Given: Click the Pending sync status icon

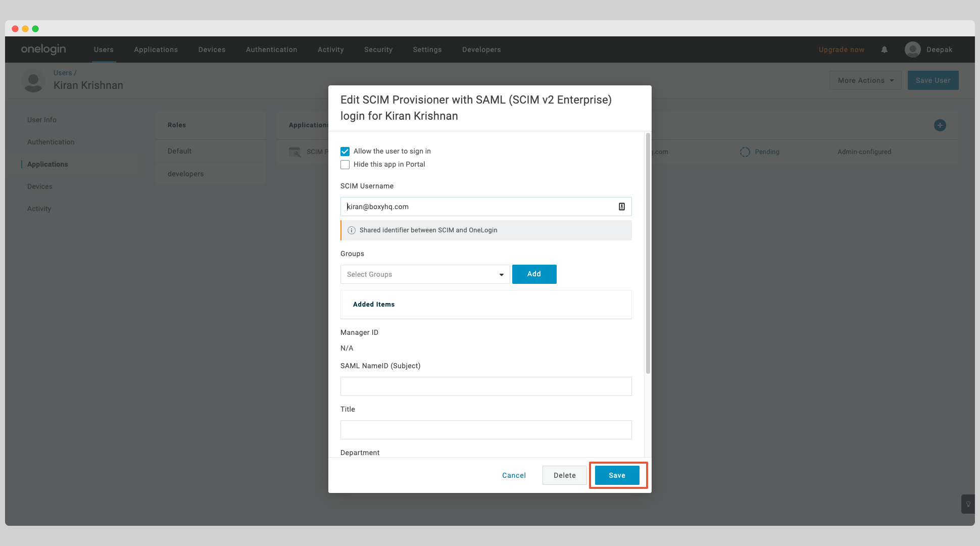Looking at the screenshot, I should point(745,152).
